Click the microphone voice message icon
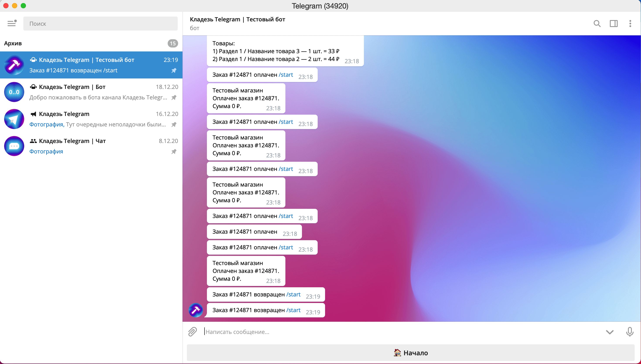The image size is (641, 364). pos(629,332)
